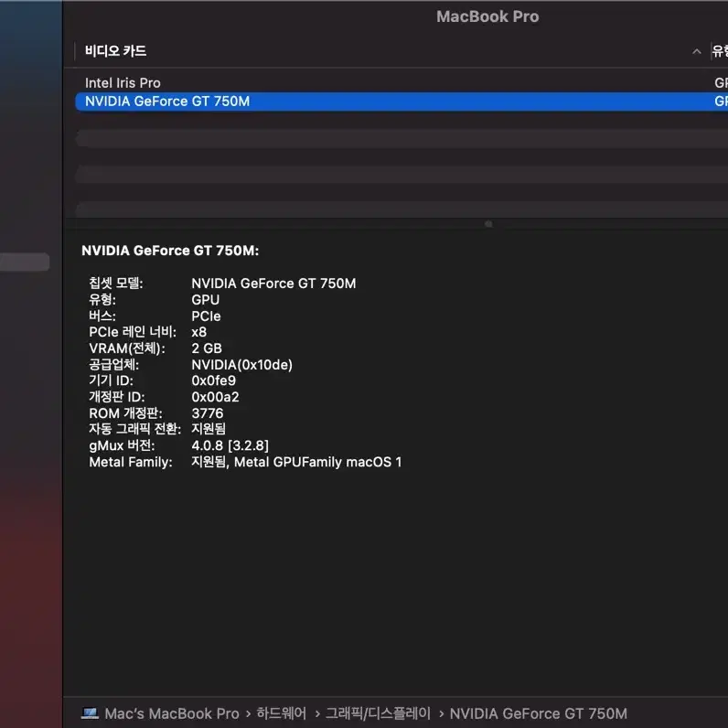Go to 그래픽/디스플레이 in path bar
728x728 pixels.
(x=378, y=713)
